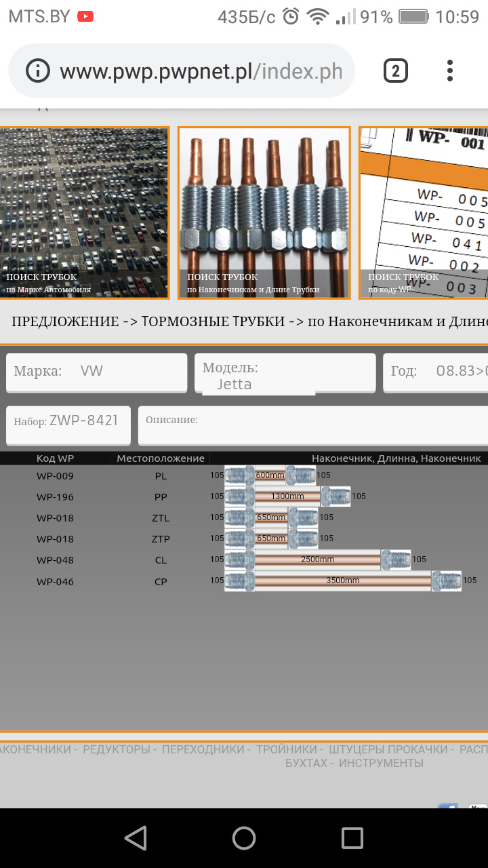This screenshot has height=868, width=488.
Task: Open the tab switcher showing 2 tabs
Action: coord(396,71)
